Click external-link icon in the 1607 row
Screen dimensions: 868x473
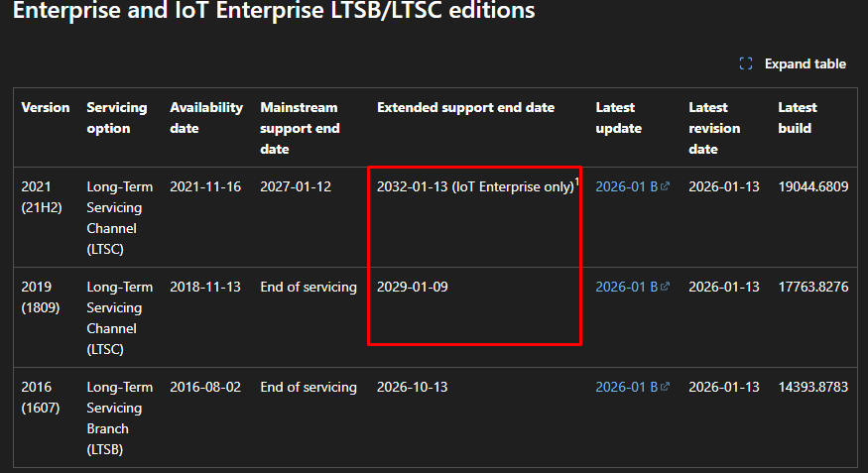(x=665, y=387)
